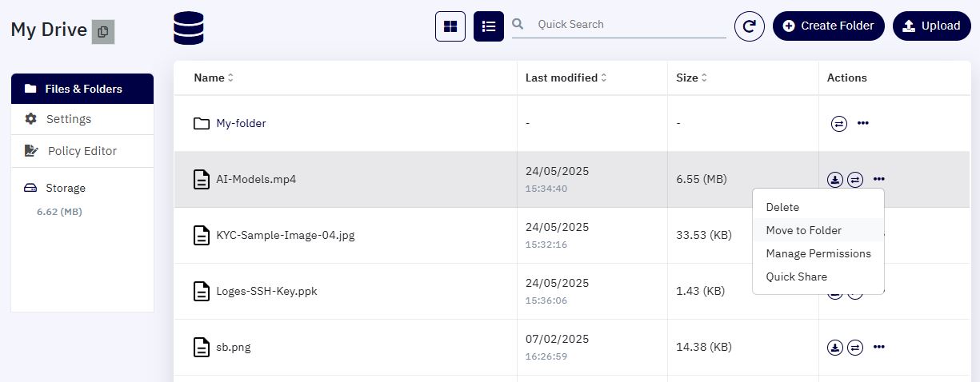The height and width of the screenshot is (382, 980).
Task: Click transfer icon for sb.png row
Action: tap(855, 348)
